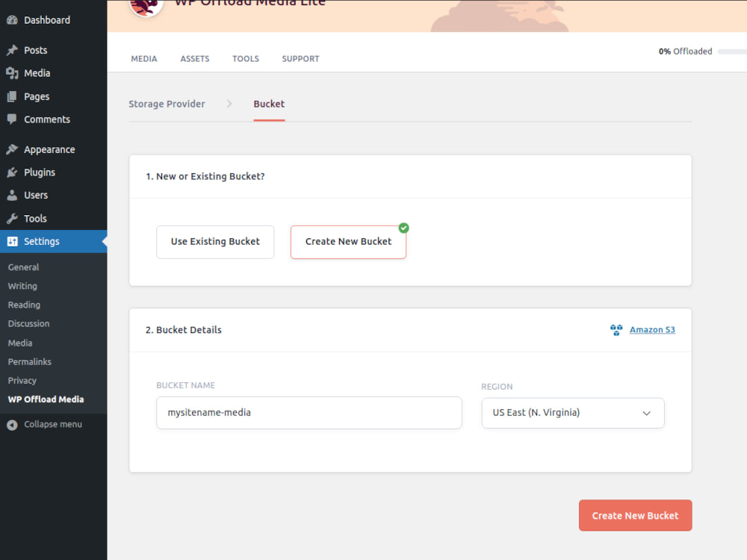Click the Pages stacked-sheets icon

coord(12,96)
